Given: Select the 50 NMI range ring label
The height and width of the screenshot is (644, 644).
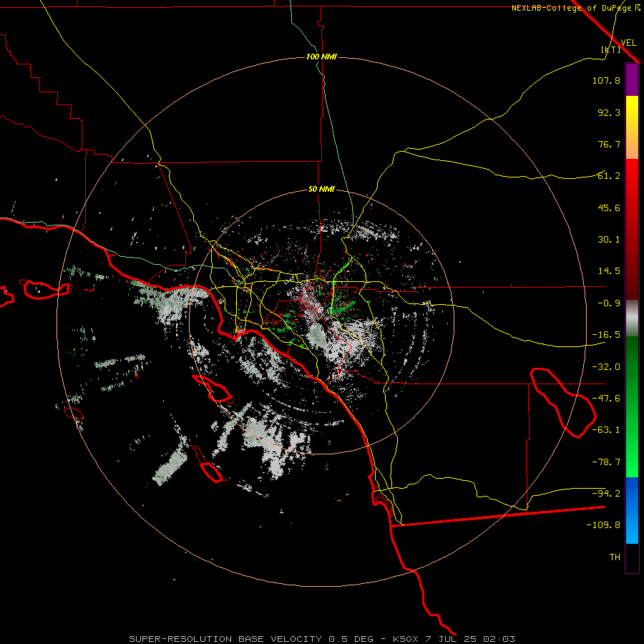Looking at the screenshot, I should (x=321, y=190).
